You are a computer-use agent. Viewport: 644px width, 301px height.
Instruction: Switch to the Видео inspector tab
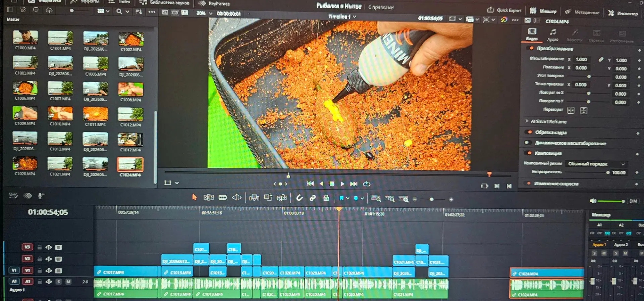point(532,35)
